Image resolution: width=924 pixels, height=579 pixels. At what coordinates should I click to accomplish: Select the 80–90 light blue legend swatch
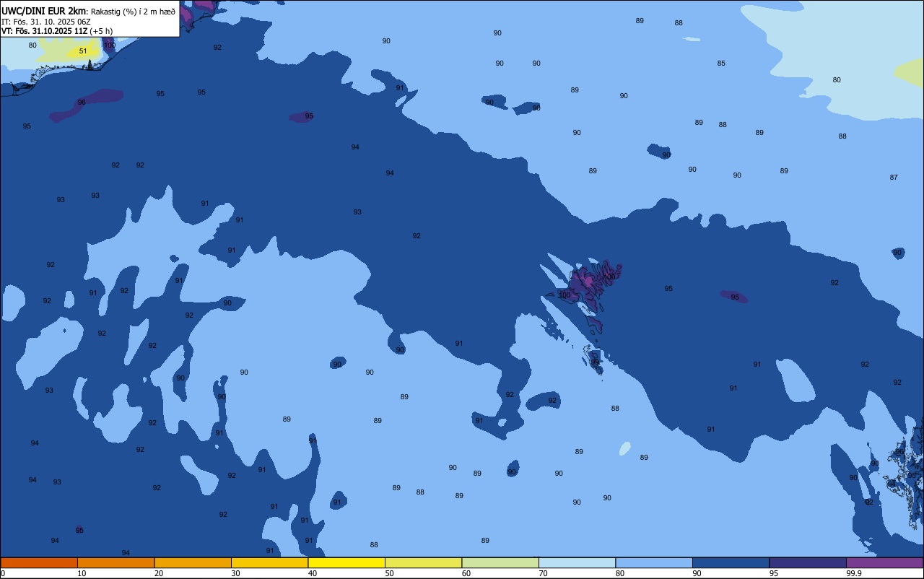654,562
